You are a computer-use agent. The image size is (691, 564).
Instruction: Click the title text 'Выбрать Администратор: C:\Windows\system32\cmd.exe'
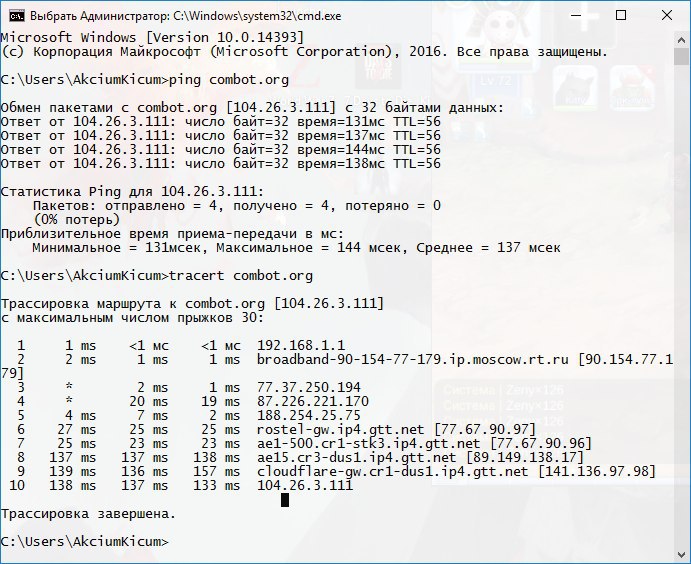point(186,16)
